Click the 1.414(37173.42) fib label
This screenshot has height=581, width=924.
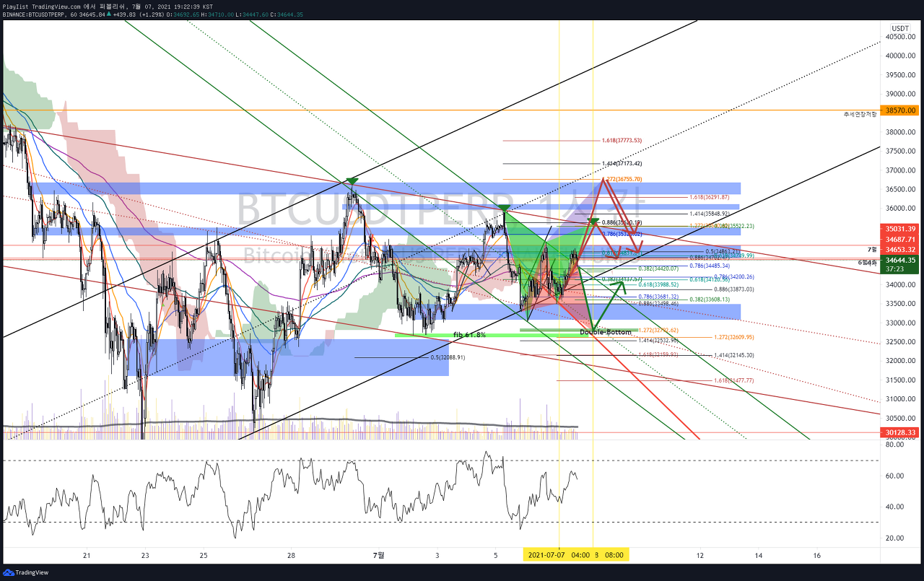[622, 164]
